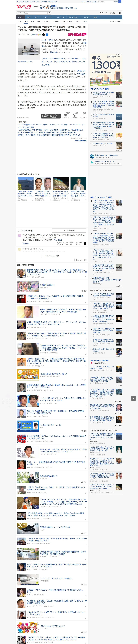Open video ranking 1 リーダー的な存在
The height and width of the screenshot is (644, 138).
point(106,296)
